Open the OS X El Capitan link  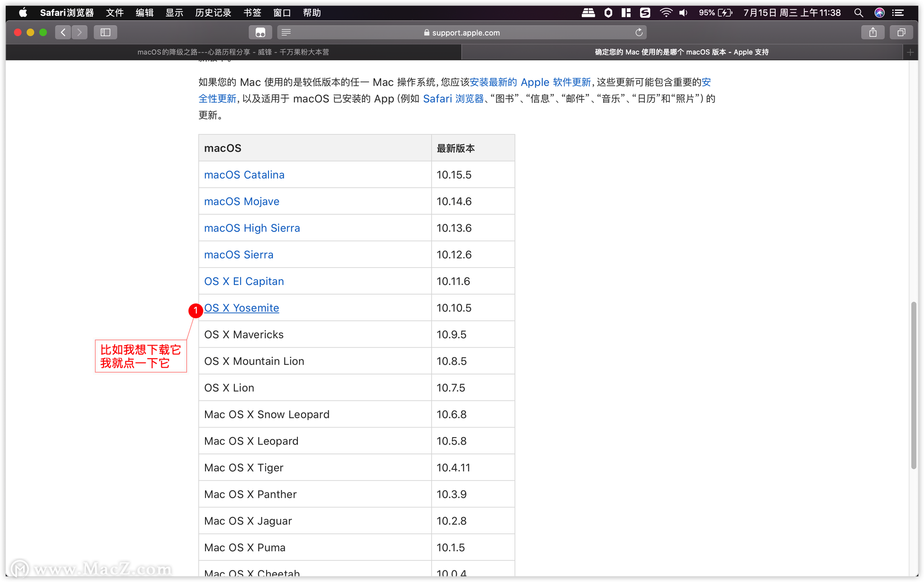[x=244, y=281]
